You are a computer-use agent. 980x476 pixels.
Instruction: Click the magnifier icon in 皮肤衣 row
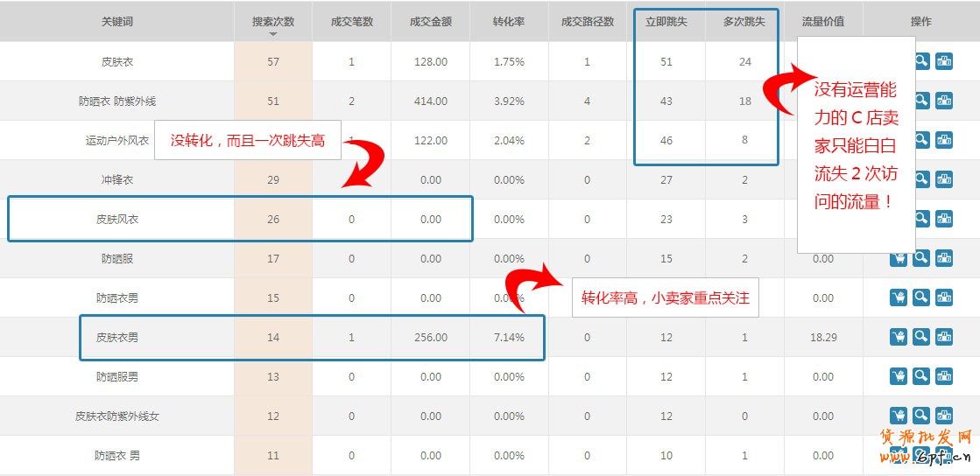pos(921,61)
